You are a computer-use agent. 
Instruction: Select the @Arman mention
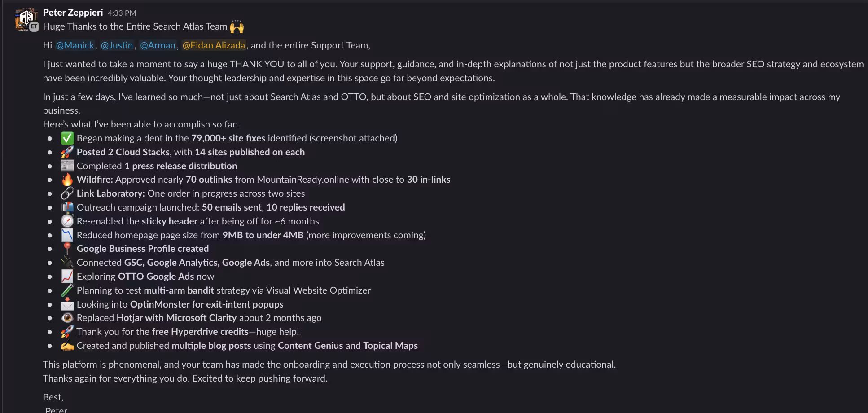158,45
